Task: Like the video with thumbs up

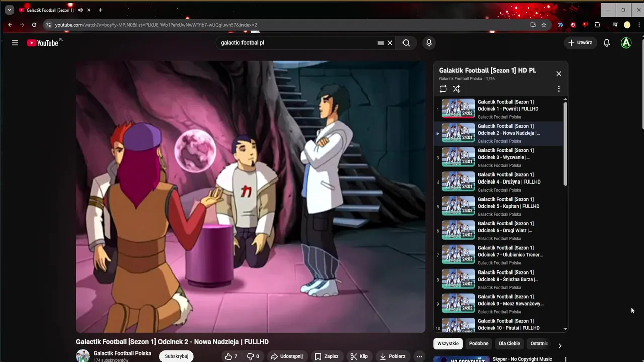Action: [231, 356]
